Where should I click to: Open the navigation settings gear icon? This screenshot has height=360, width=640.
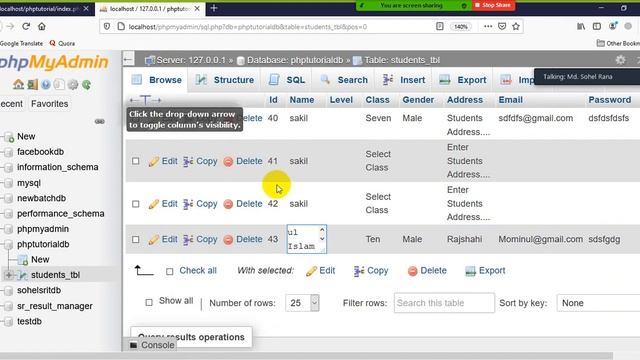tap(73, 84)
